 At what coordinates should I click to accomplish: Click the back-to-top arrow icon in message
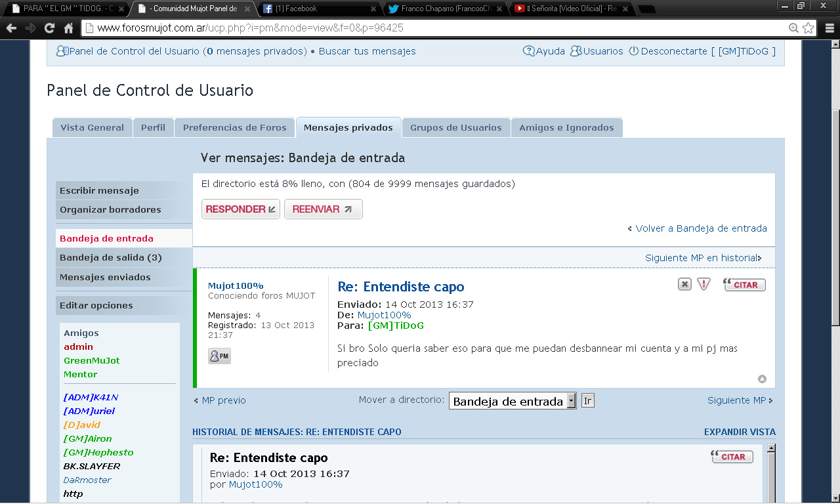[x=762, y=379]
